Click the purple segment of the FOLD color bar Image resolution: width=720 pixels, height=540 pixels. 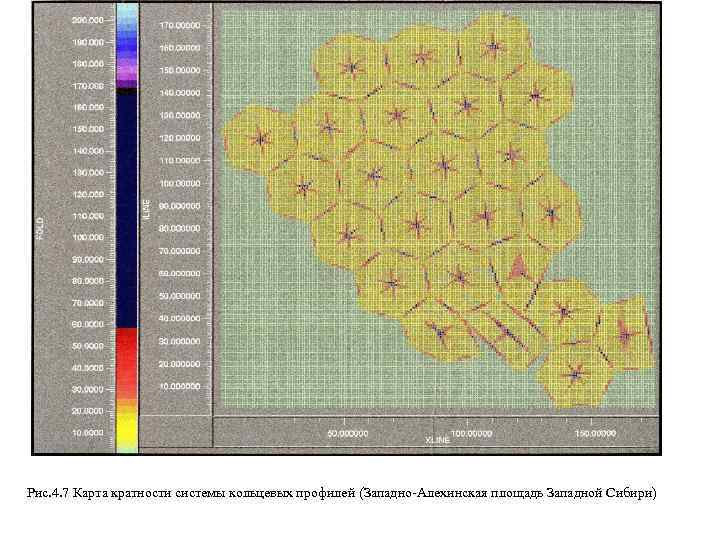[127, 72]
